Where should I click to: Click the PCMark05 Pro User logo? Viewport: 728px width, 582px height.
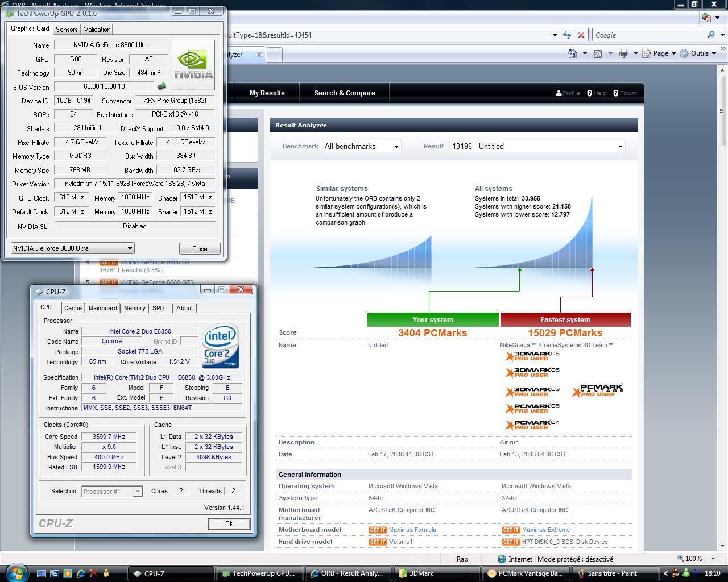point(532,408)
